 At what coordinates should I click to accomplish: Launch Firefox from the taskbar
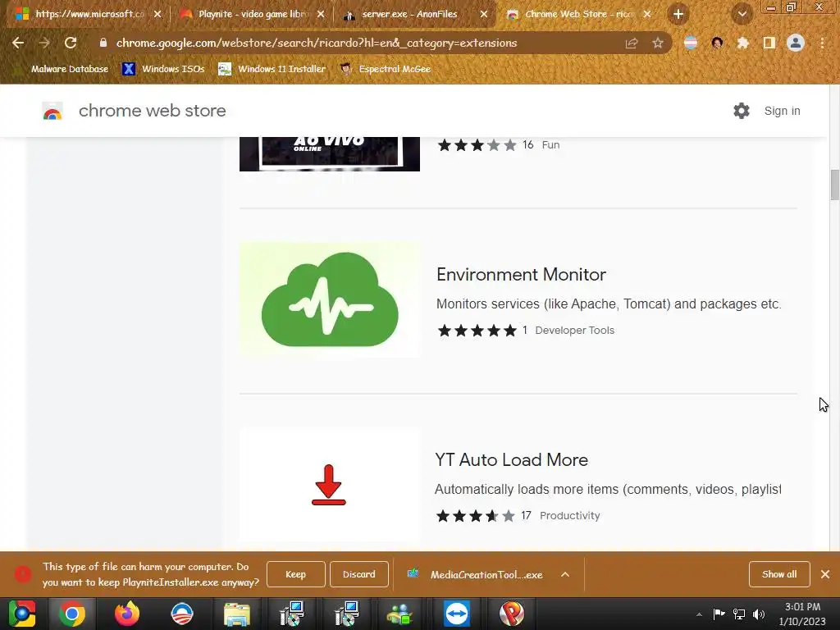[x=127, y=614]
